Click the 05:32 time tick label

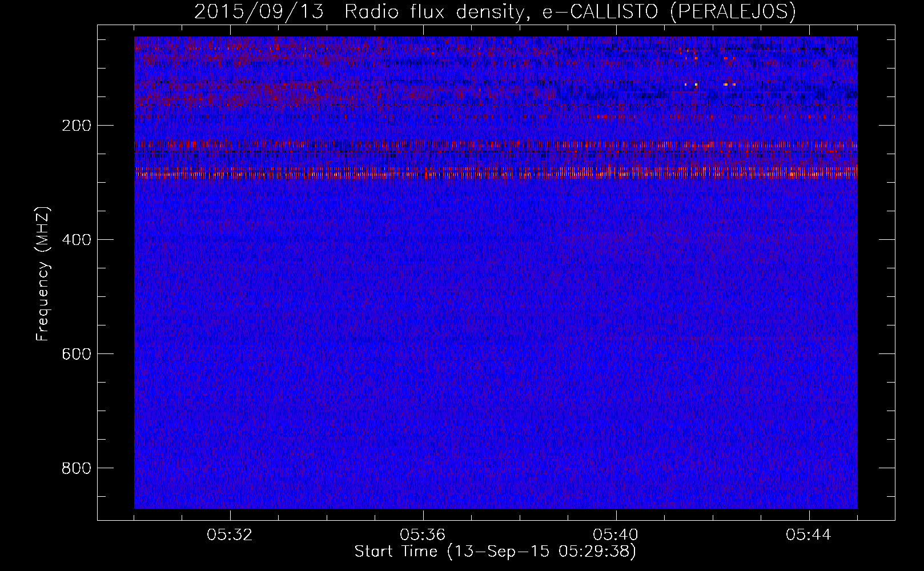click(x=230, y=535)
